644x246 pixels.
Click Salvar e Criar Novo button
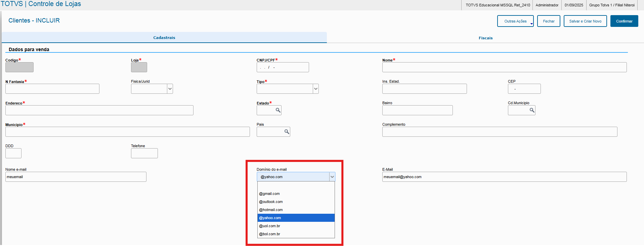pyautogui.click(x=585, y=21)
